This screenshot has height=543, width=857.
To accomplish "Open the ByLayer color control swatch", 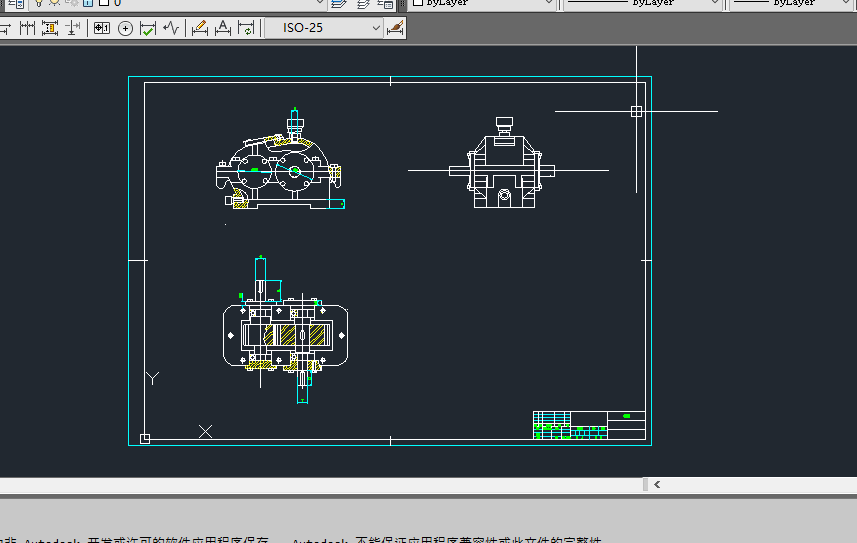I will pyautogui.click(x=417, y=3).
